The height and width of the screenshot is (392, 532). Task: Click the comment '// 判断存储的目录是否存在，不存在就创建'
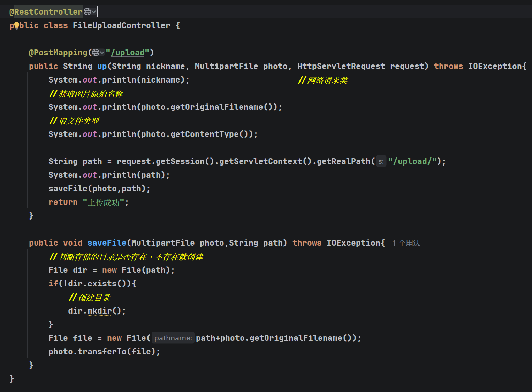click(x=126, y=257)
